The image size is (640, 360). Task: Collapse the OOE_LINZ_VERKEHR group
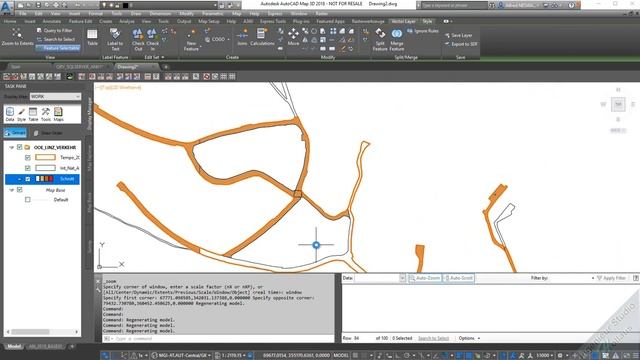pyautogui.click(x=11, y=147)
